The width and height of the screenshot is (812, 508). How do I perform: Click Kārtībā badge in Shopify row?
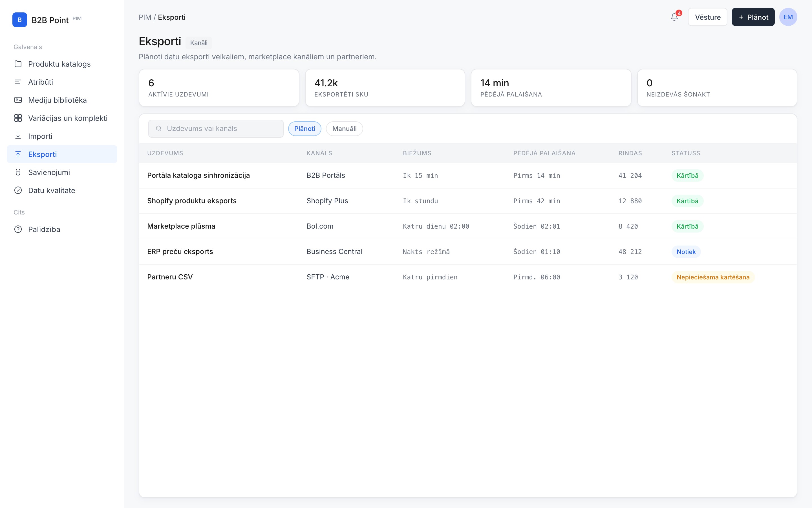pos(687,201)
